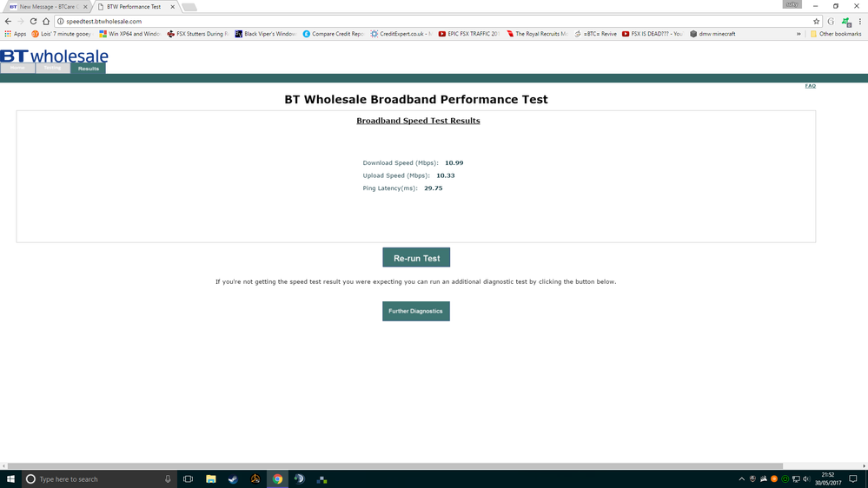Open the Windows Start menu
This screenshot has height=488, width=868.
tap(10, 479)
